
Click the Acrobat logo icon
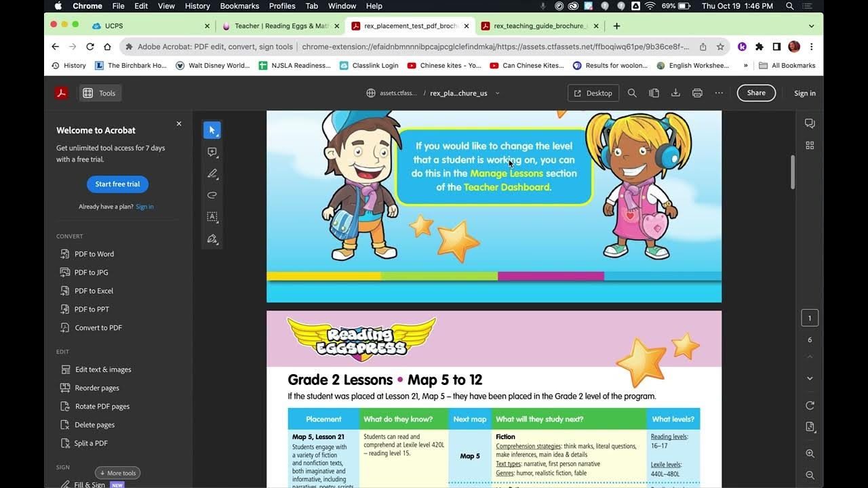click(x=61, y=93)
